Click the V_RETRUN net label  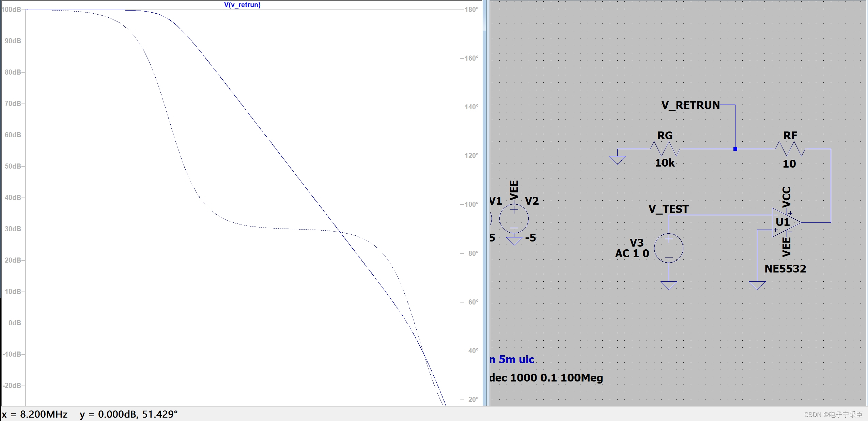pos(690,105)
